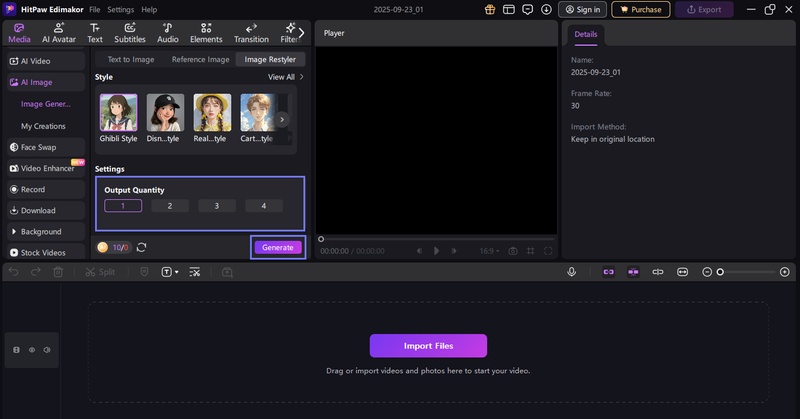Open the AI Avatar tab
800x419 pixels.
pos(59,33)
